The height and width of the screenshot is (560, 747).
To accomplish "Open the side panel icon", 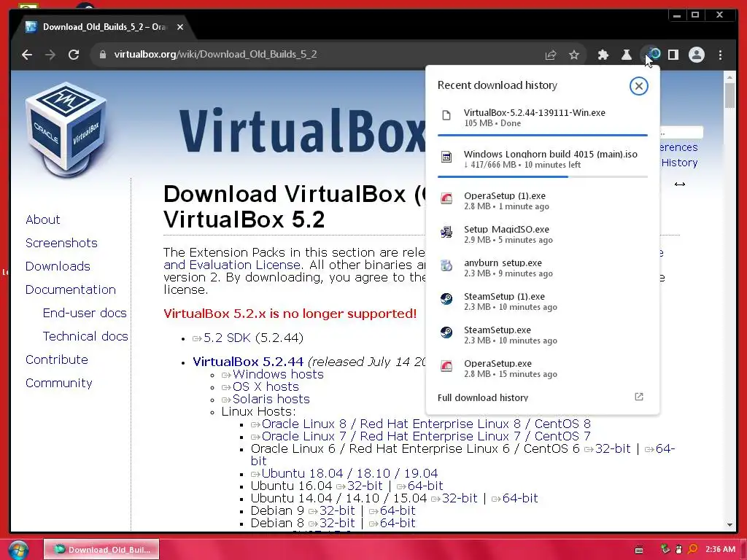I will [x=673, y=55].
